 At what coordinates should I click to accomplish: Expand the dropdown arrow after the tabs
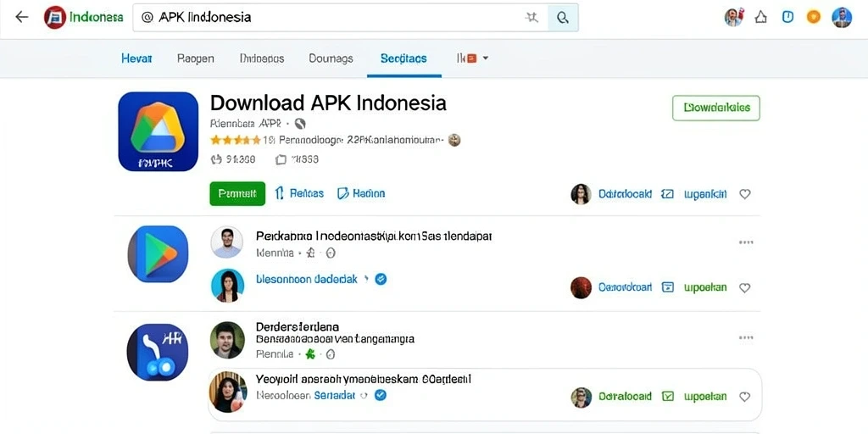(486, 58)
